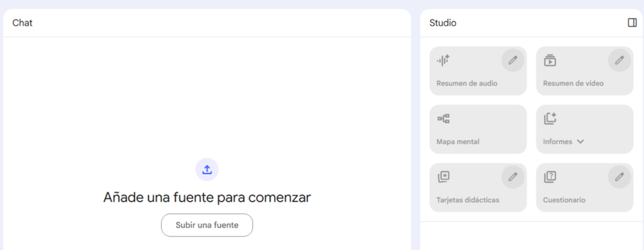The image size is (644, 250).
Task: Open the Informes card
Action: (585, 129)
